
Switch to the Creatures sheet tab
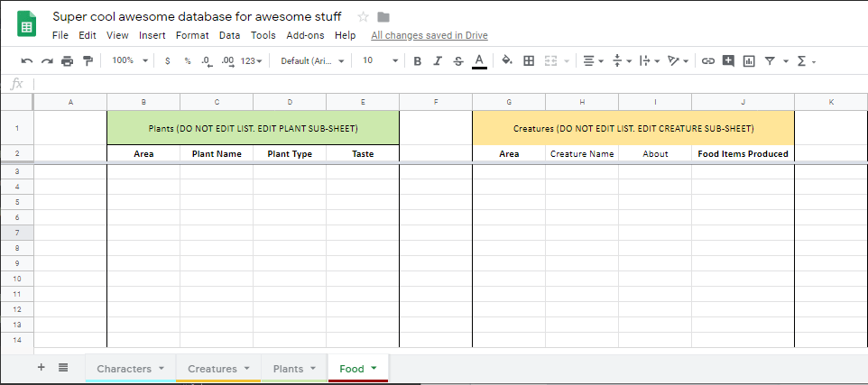(x=212, y=368)
